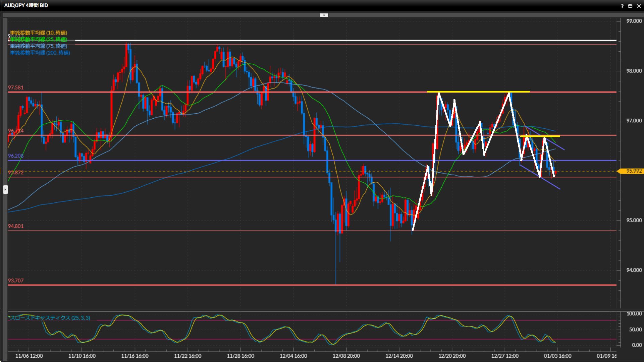This screenshot has width=644, height=362.
Task: Expand the hidden toolbar dropdown arrow at top
Action: 324,15
